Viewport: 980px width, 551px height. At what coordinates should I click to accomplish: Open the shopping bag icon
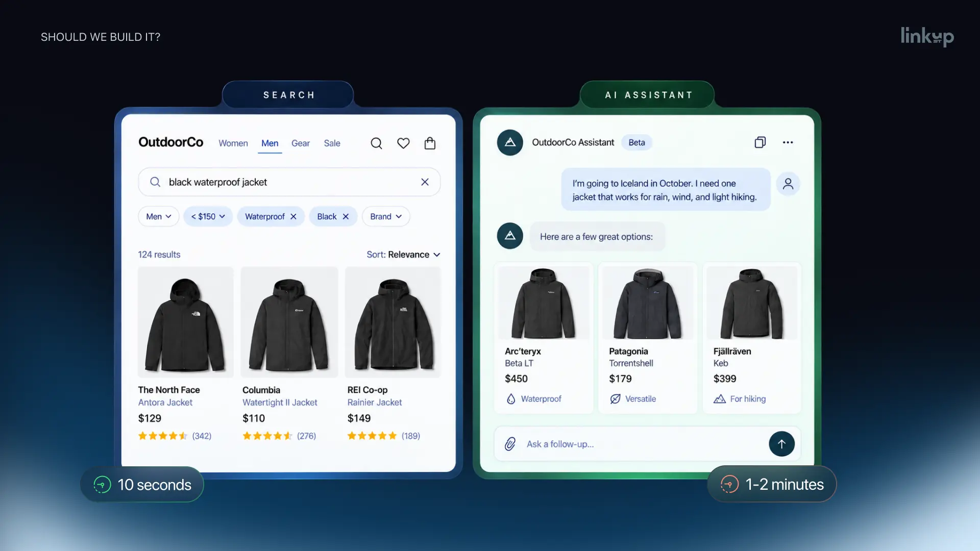click(430, 143)
